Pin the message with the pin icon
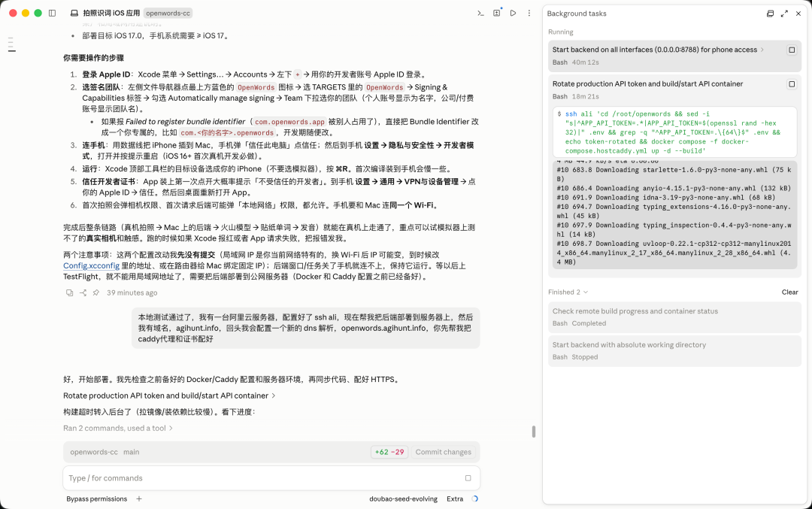Screen dimensions: 812x509 tap(95, 292)
